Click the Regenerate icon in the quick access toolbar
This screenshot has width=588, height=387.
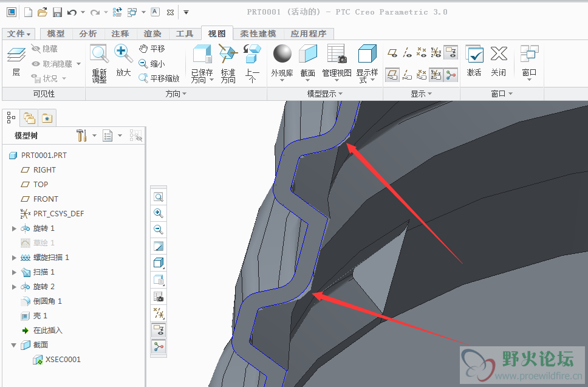117,12
